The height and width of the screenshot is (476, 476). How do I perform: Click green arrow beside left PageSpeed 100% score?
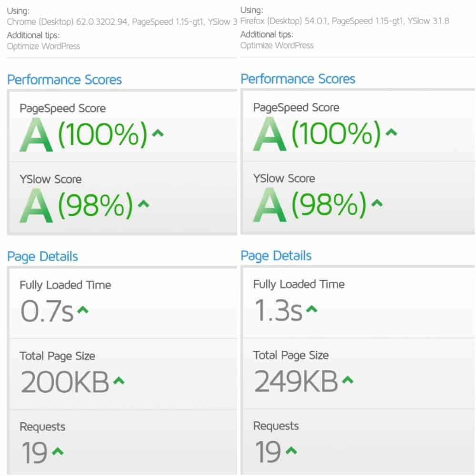[158, 133]
